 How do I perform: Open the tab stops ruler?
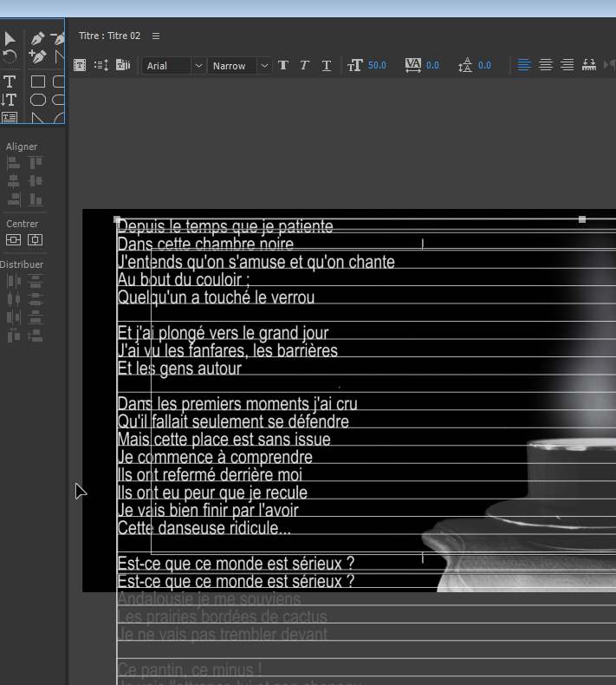point(589,65)
